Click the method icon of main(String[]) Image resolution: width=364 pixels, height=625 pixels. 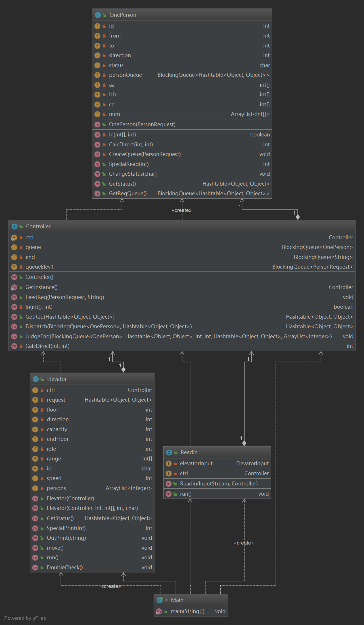(159, 611)
